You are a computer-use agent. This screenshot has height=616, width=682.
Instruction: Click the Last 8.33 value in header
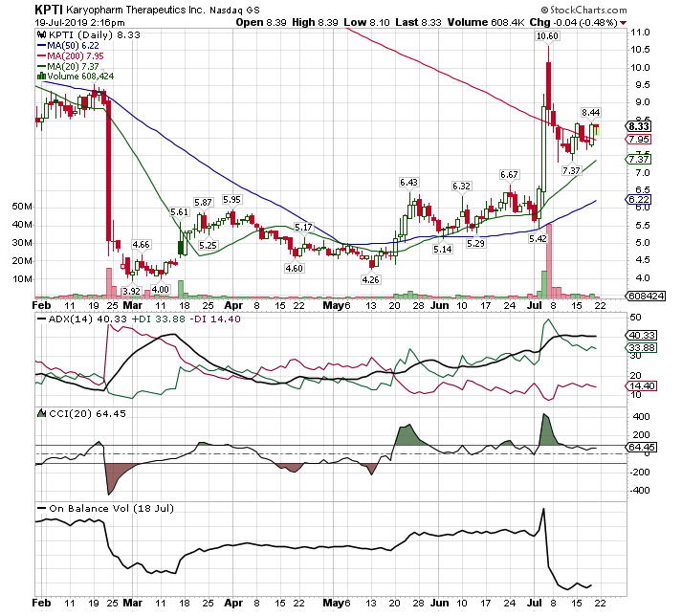coord(418,23)
